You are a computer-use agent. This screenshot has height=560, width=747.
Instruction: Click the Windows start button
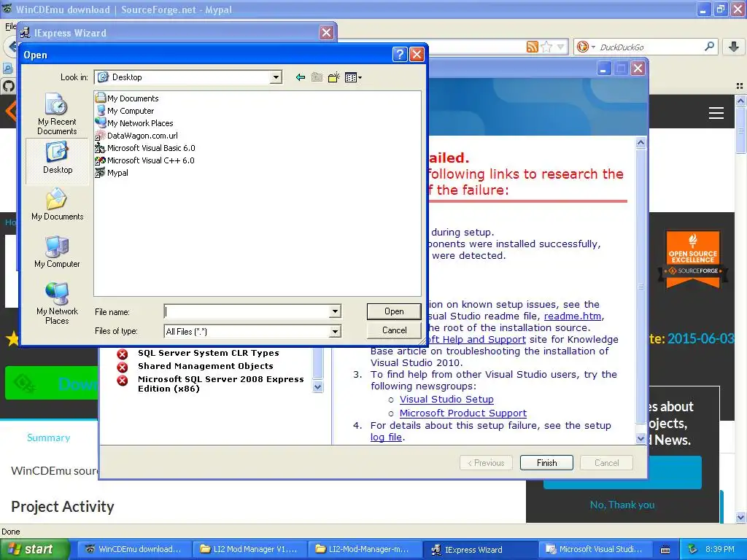[34, 549]
